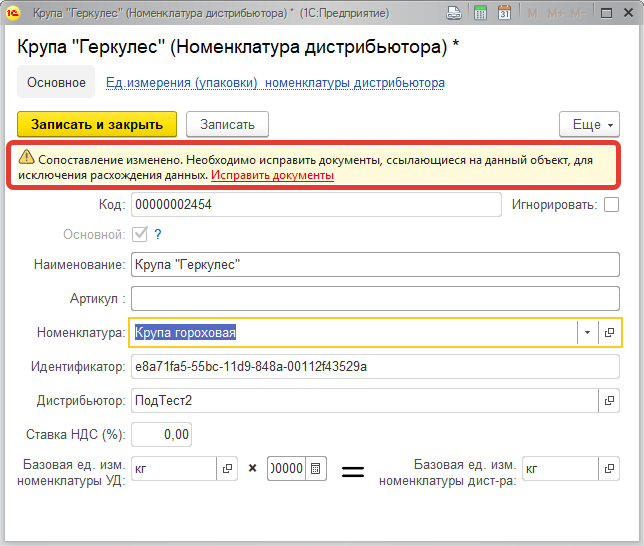Viewport: 644px width, 546px height.
Task: Click the M+ memory add button
Action: coord(555,14)
